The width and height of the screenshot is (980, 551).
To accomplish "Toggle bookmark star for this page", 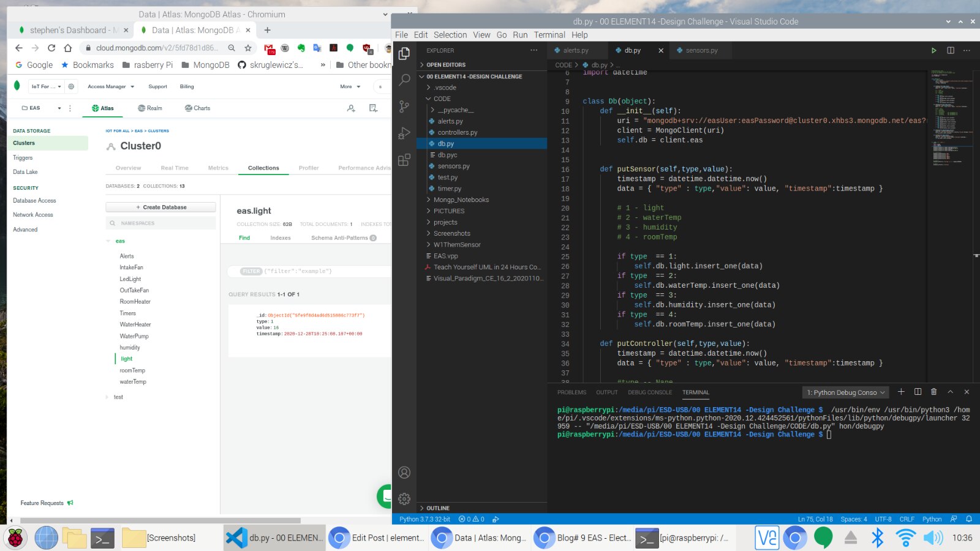I will click(x=248, y=48).
